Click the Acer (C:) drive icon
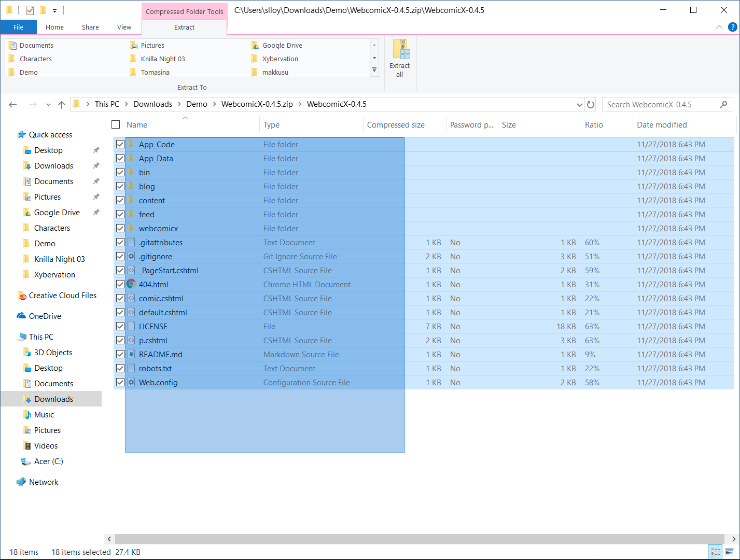 (x=26, y=461)
